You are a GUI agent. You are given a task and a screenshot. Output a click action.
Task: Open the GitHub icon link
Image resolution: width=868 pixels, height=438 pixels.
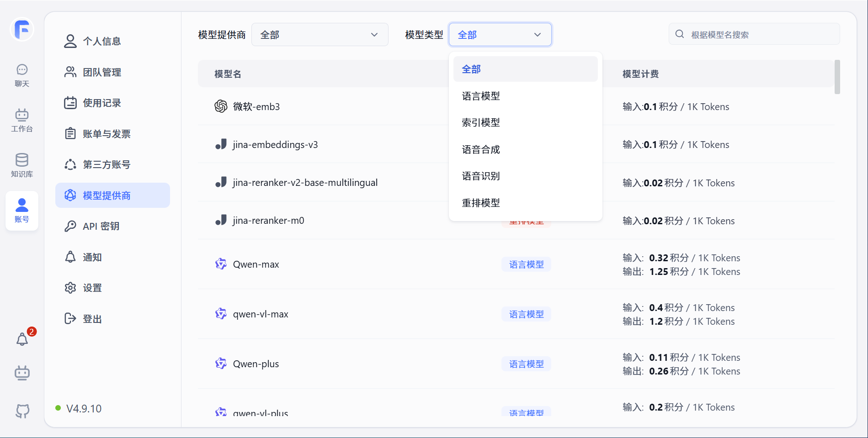pos(22,411)
